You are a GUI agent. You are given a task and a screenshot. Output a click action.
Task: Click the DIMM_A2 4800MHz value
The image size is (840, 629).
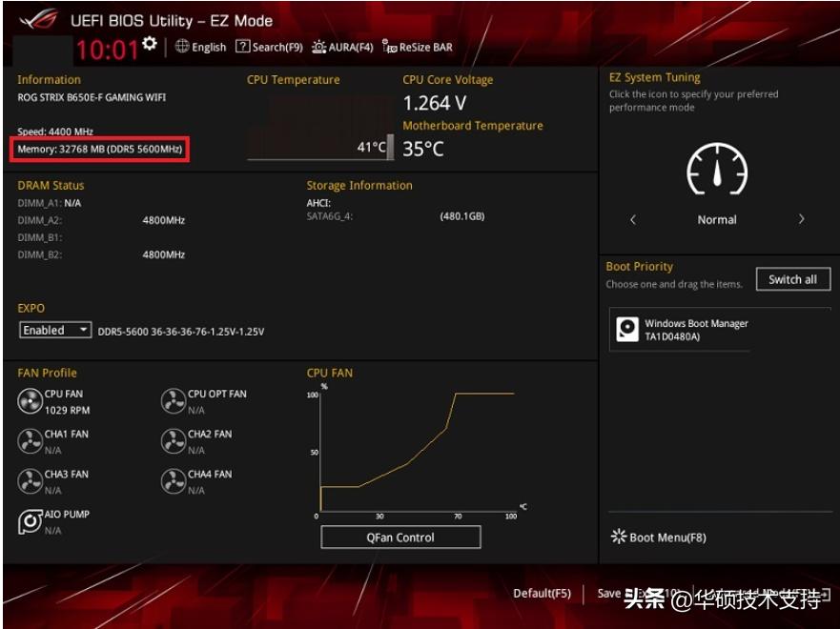click(164, 220)
